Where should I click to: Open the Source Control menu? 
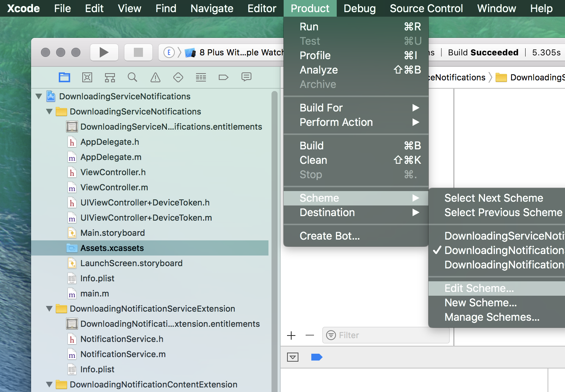[426, 8]
